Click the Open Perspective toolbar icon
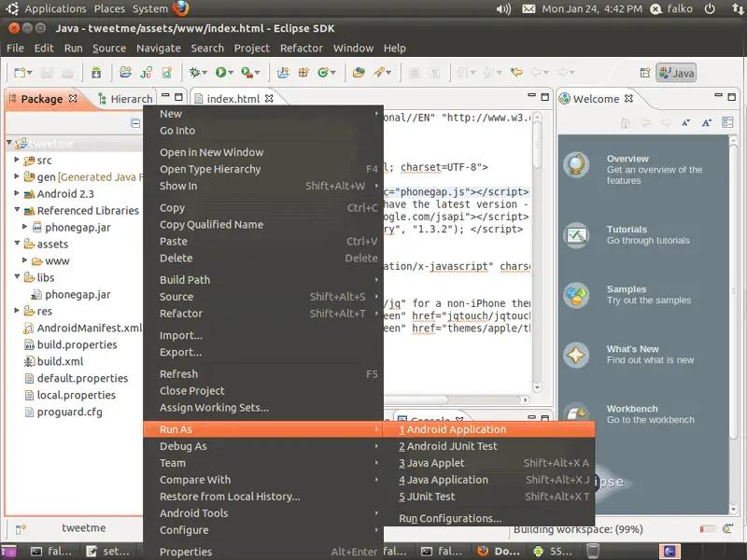 (645, 73)
